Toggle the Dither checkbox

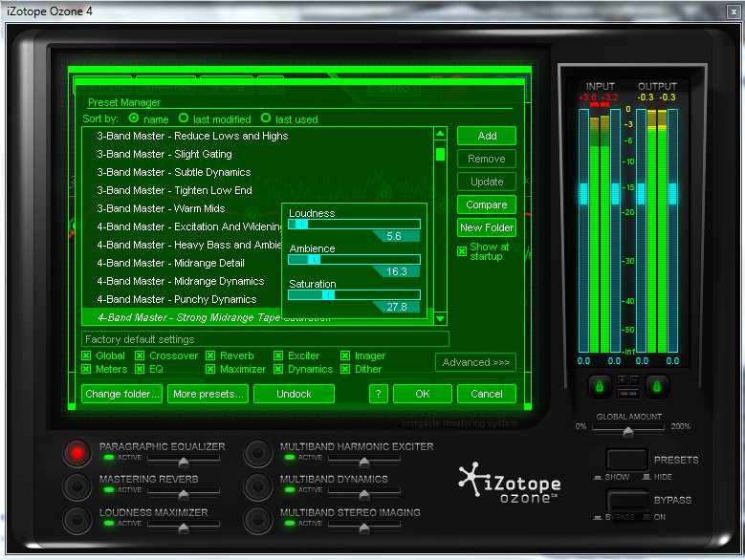pyautogui.click(x=345, y=369)
